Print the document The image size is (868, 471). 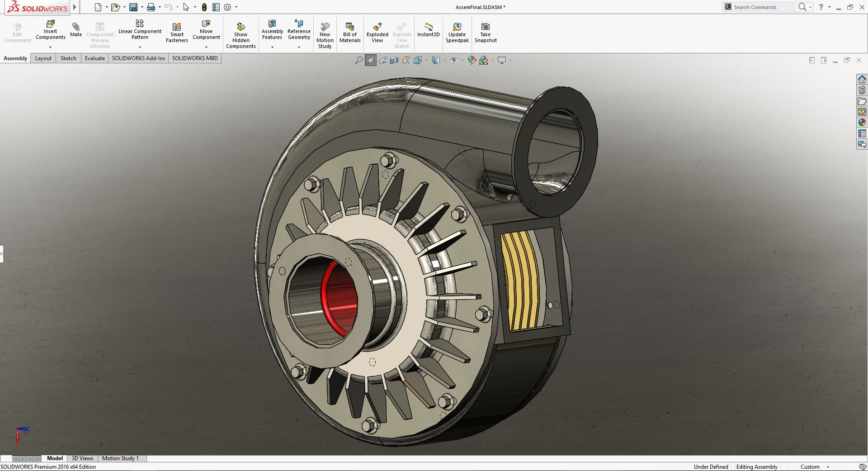151,7
